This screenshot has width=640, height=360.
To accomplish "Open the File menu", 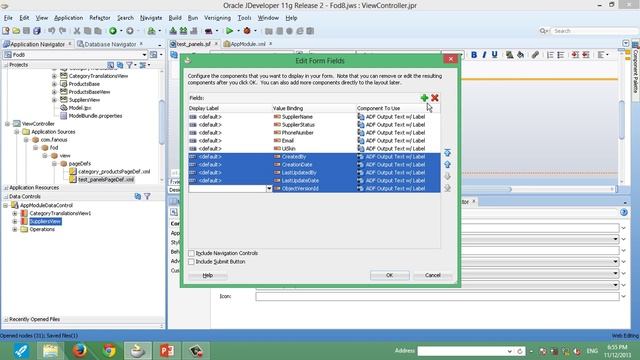I will (8, 18).
